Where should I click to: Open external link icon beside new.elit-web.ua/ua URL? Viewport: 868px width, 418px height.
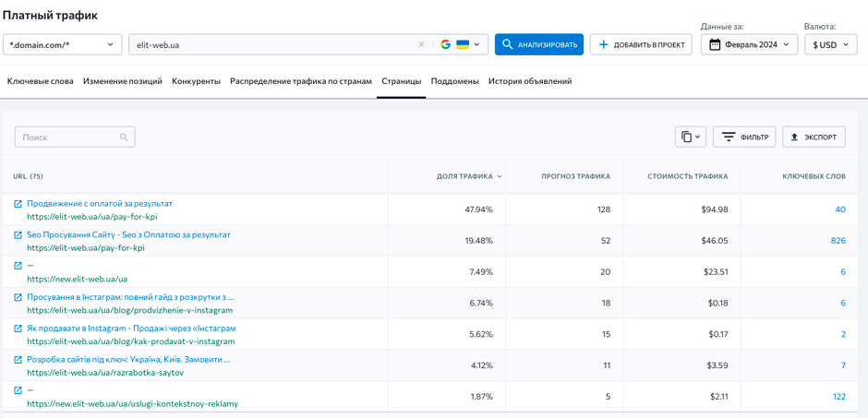(18, 266)
